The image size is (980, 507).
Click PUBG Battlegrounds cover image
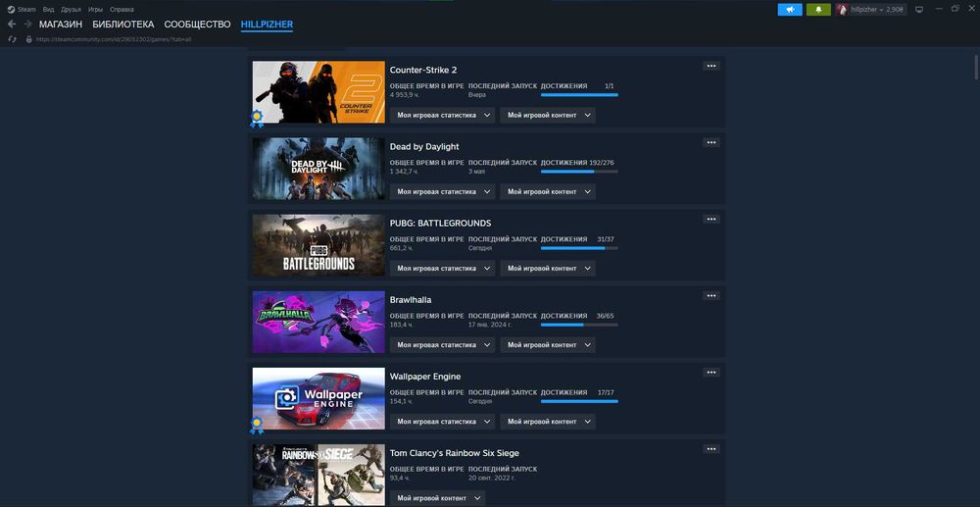[x=318, y=245]
